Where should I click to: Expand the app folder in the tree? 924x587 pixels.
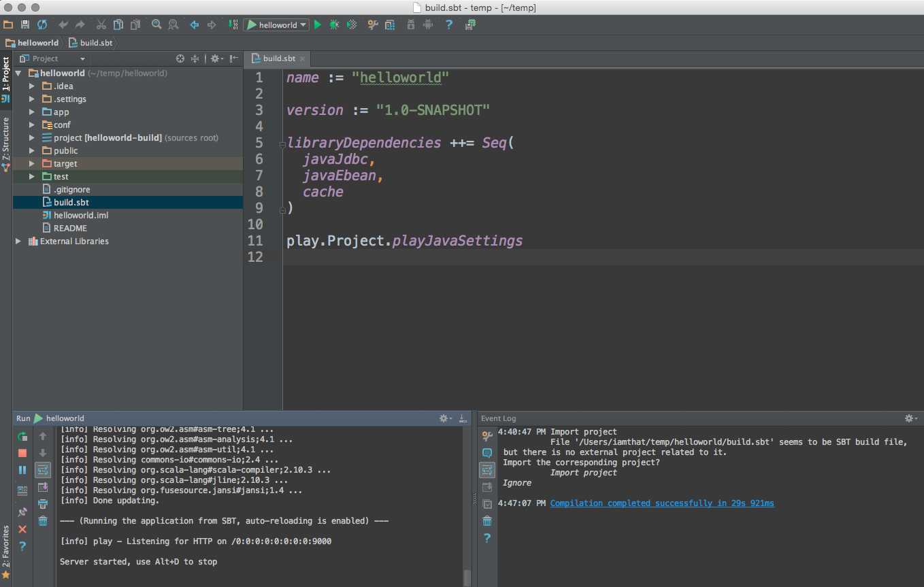32,112
